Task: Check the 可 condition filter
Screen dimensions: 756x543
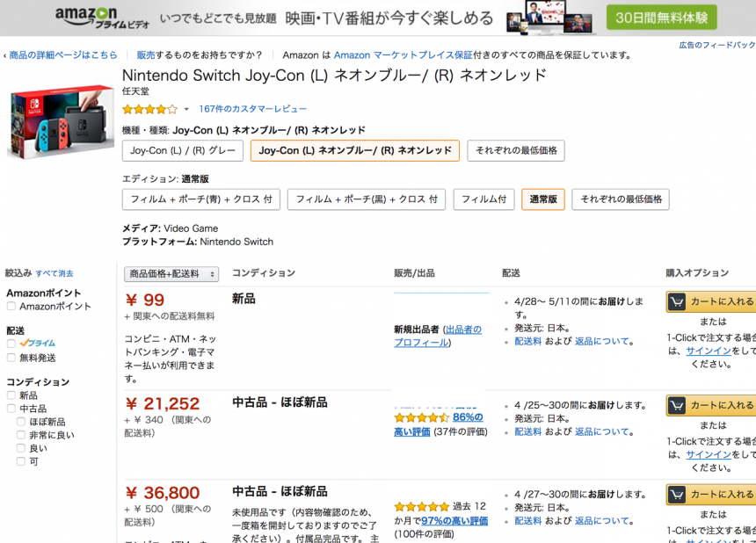Action: [x=21, y=461]
